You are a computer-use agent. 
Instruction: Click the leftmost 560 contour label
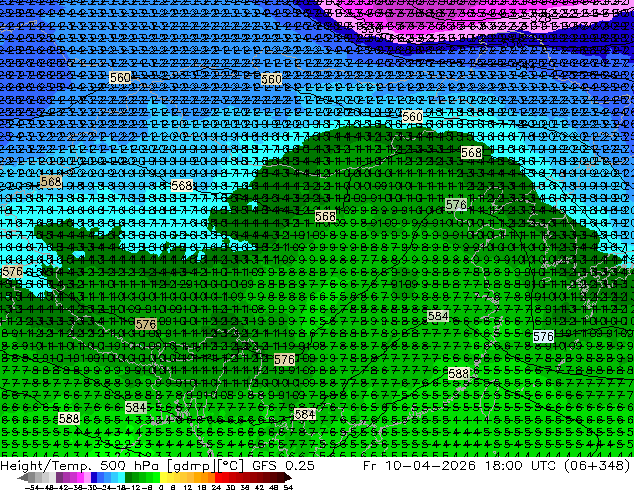point(120,78)
